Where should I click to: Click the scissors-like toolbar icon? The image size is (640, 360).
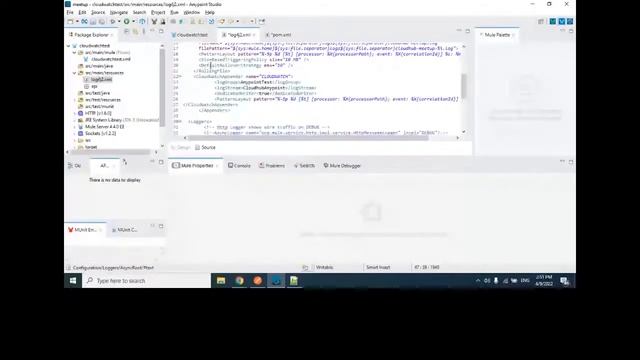(x=154, y=21)
